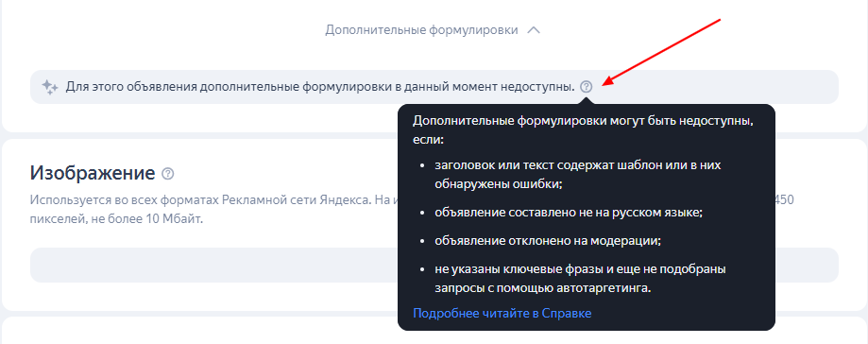Collapse the Дополнительные формулировки section
Viewport: 868px width, 344px height.
tap(433, 30)
